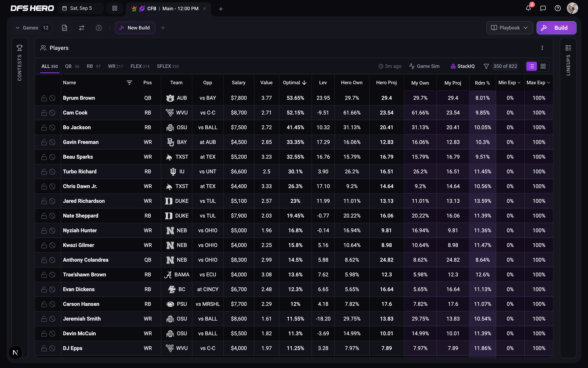This screenshot has width=588, height=368.
Task: Open the chat messages icon
Action: click(x=543, y=8)
